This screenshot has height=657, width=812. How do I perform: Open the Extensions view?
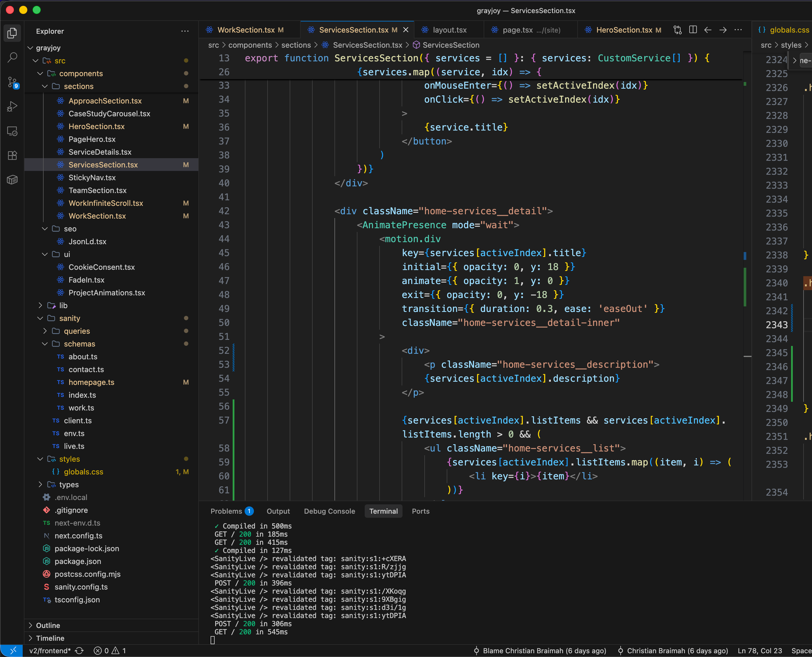pyautogui.click(x=12, y=156)
